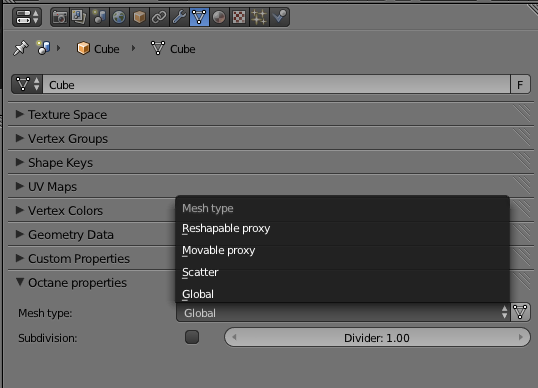Select the Object Data mesh tab

199,17
